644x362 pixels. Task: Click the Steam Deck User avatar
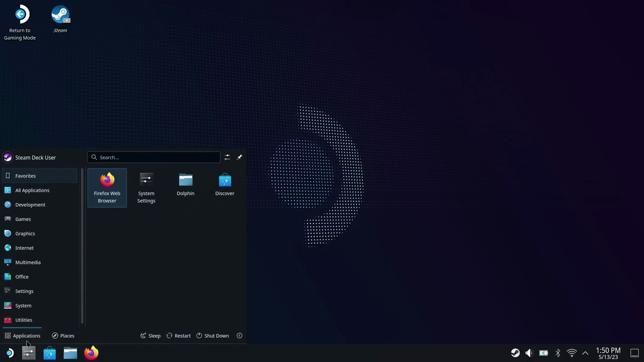click(x=8, y=157)
